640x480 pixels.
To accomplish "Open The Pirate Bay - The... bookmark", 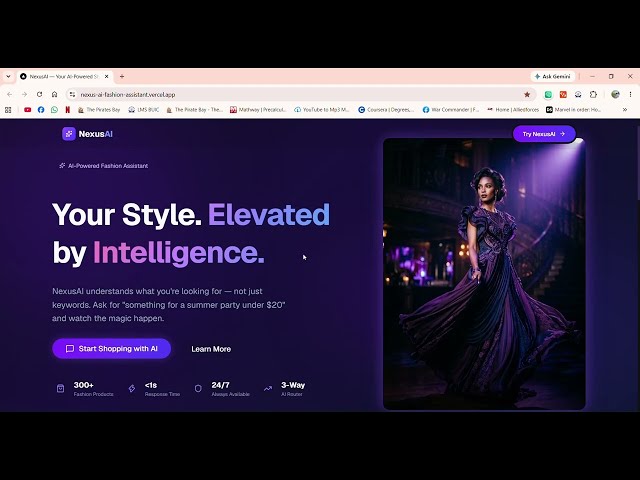I will (x=194, y=109).
